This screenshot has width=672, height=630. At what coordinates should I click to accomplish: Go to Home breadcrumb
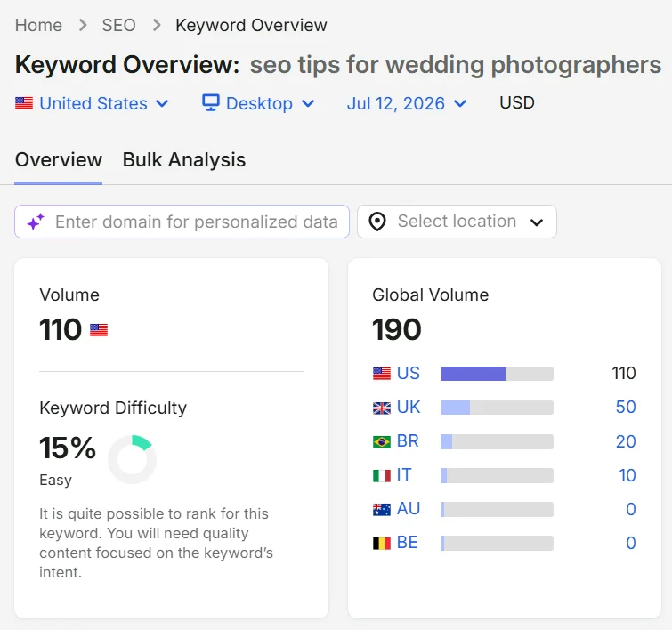point(38,25)
